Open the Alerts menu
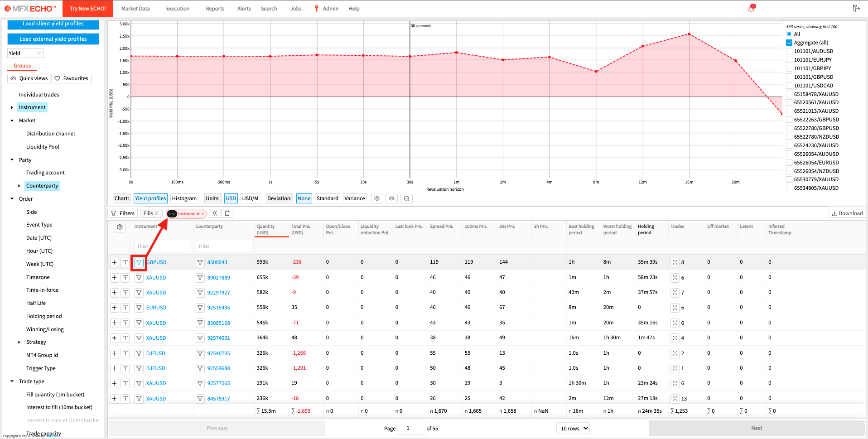Screen dimensions: 868x439 point(244,9)
